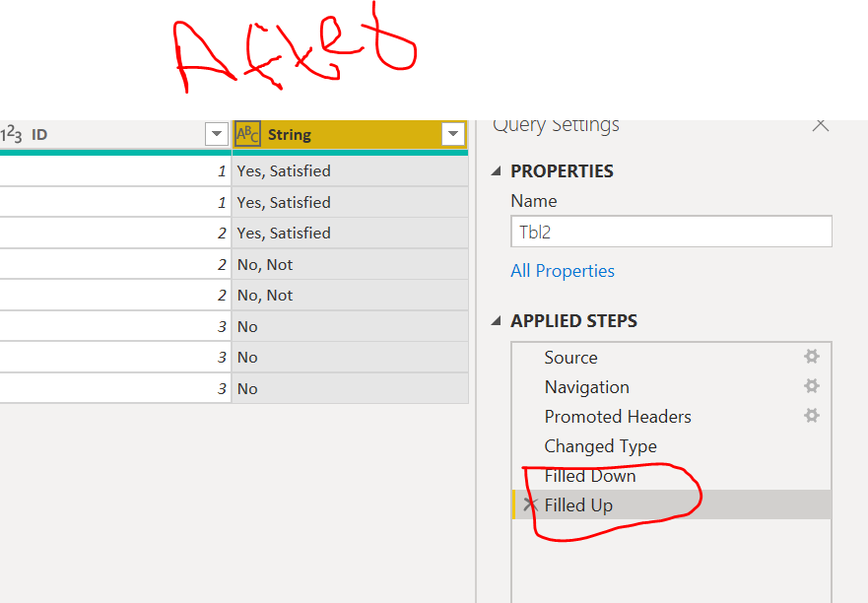Open settings gear for the Source step
Screen dimensions: 868x603
click(812, 357)
